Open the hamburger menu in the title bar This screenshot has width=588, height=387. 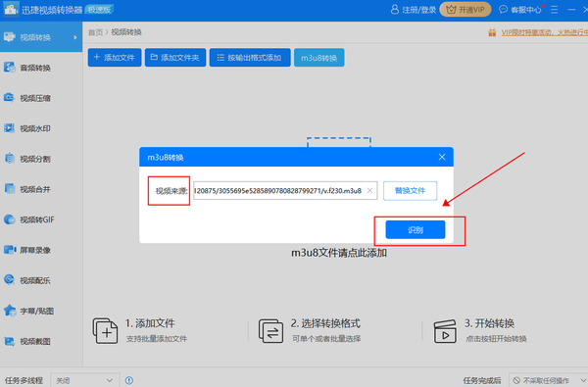pyautogui.click(x=555, y=10)
